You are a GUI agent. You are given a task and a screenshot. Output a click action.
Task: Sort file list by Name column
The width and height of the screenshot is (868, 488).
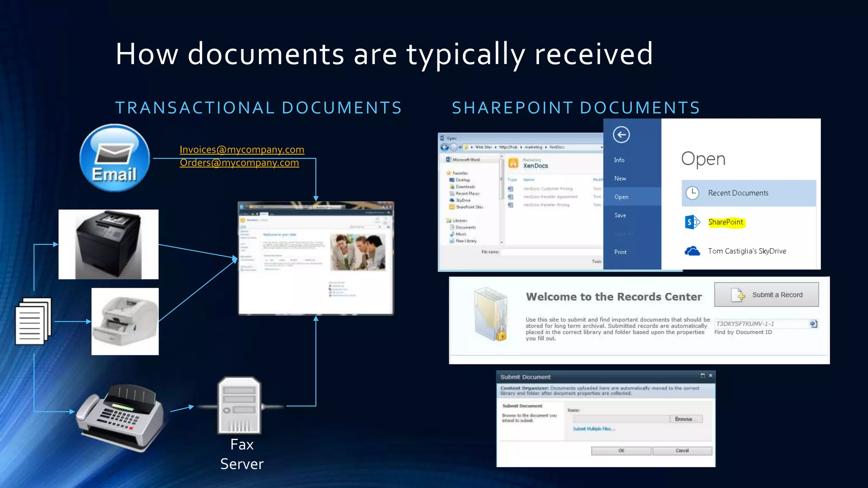coord(529,180)
